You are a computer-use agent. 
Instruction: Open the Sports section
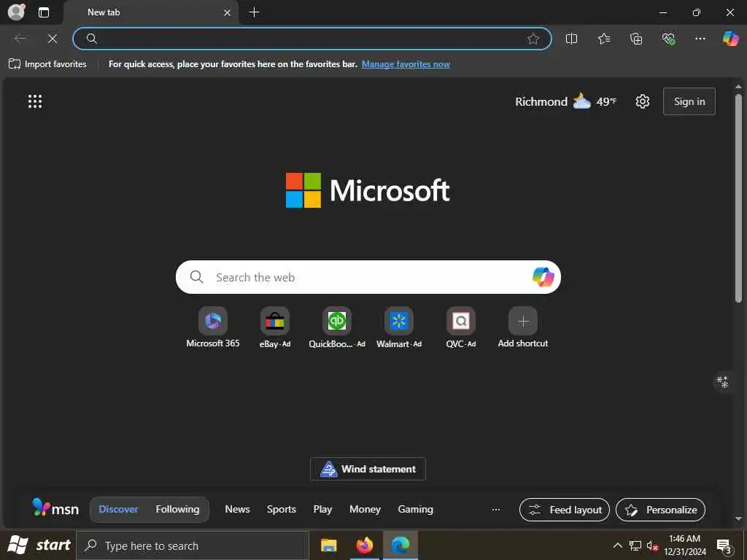tap(281, 509)
